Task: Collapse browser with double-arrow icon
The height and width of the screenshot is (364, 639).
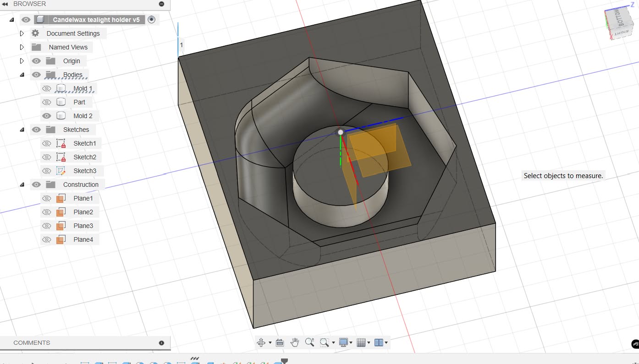Action: tap(5, 4)
